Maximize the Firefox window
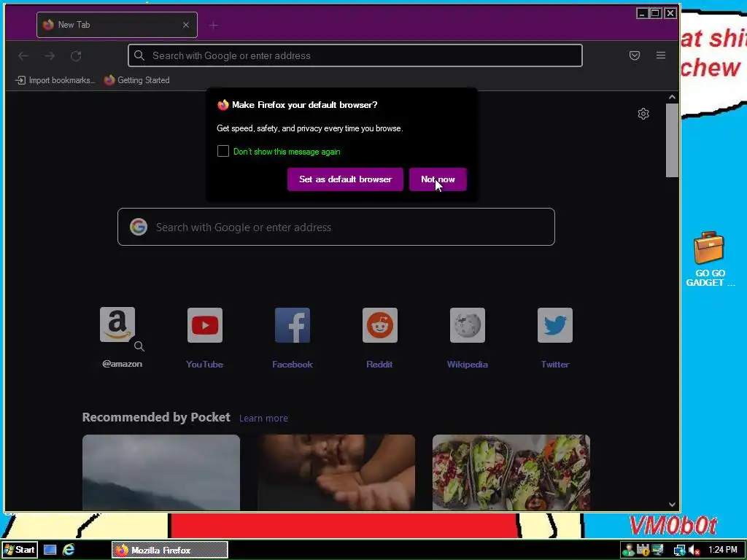 click(656, 13)
